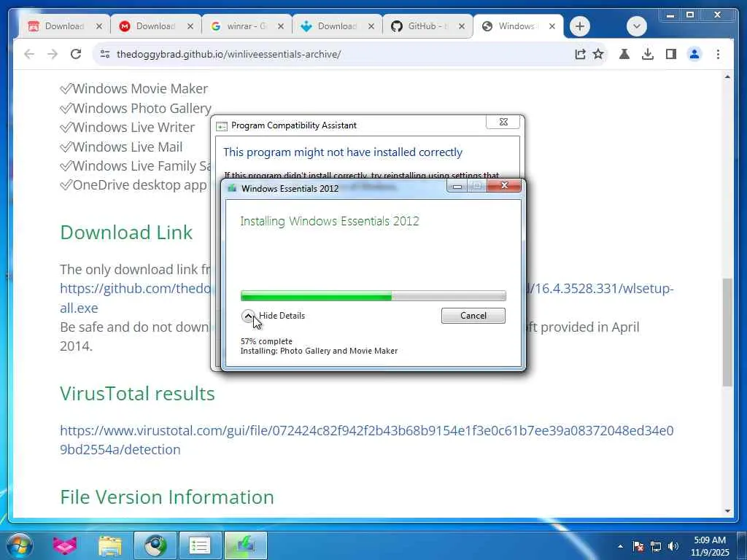Switch to the fourth Download tab

click(x=337, y=26)
